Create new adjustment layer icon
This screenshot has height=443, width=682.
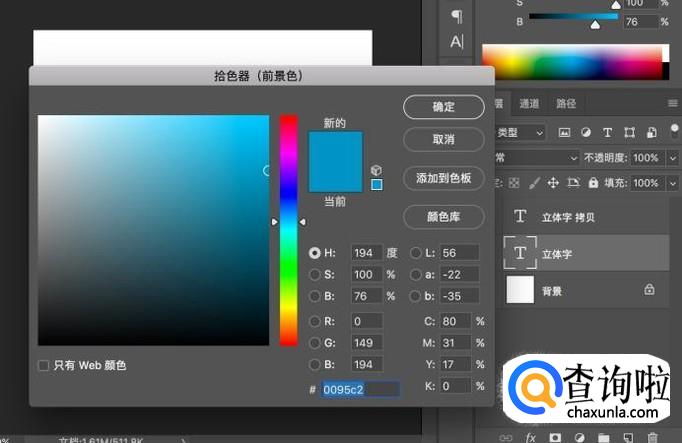point(579,437)
